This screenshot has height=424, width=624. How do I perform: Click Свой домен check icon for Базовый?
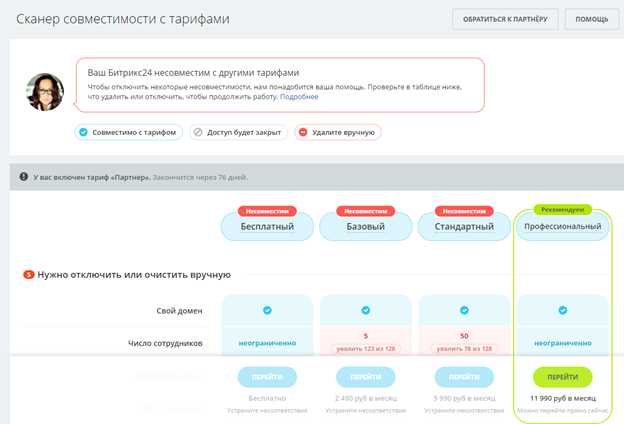(x=366, y=310)
